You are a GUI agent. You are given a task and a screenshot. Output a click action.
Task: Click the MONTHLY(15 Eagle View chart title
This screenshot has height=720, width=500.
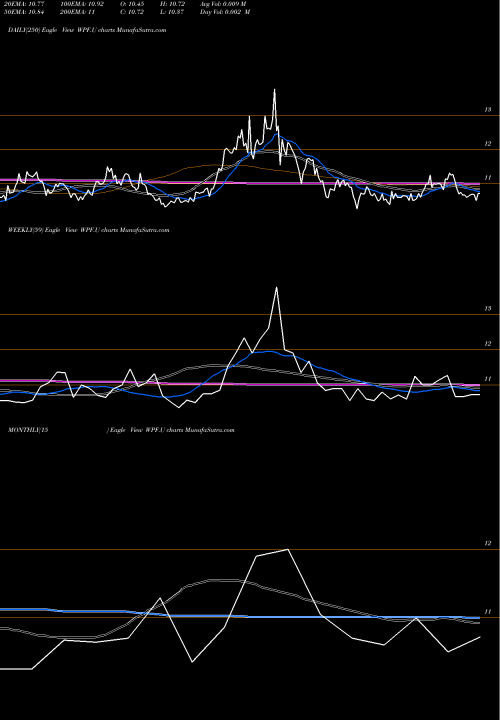pyautogui.click(x=121, y=430)
